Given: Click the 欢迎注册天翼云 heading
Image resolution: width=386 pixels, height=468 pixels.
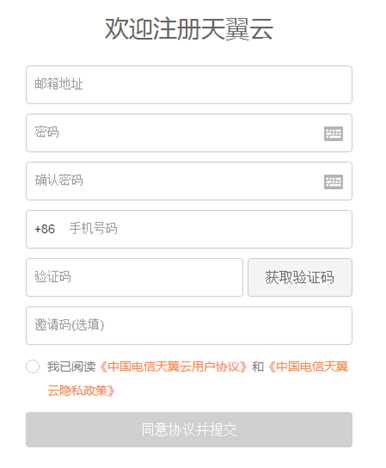Looking at the screenshot, I should click(189, 29).
